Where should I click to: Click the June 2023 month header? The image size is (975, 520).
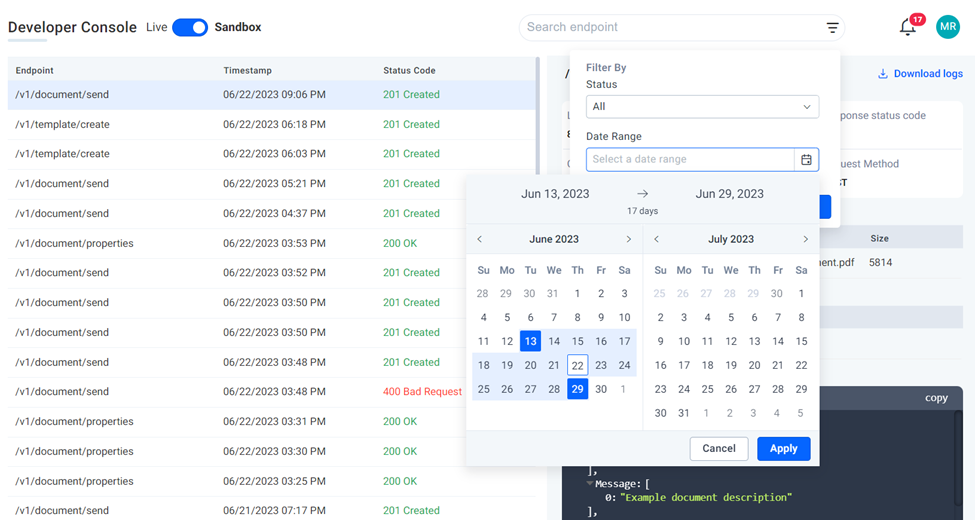(554, 239)
